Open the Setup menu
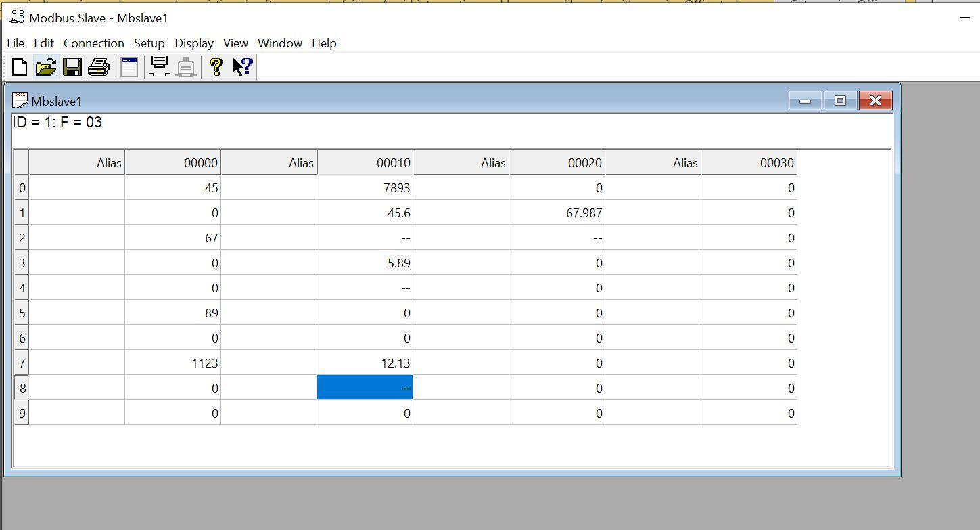 (x=149, y=43)
